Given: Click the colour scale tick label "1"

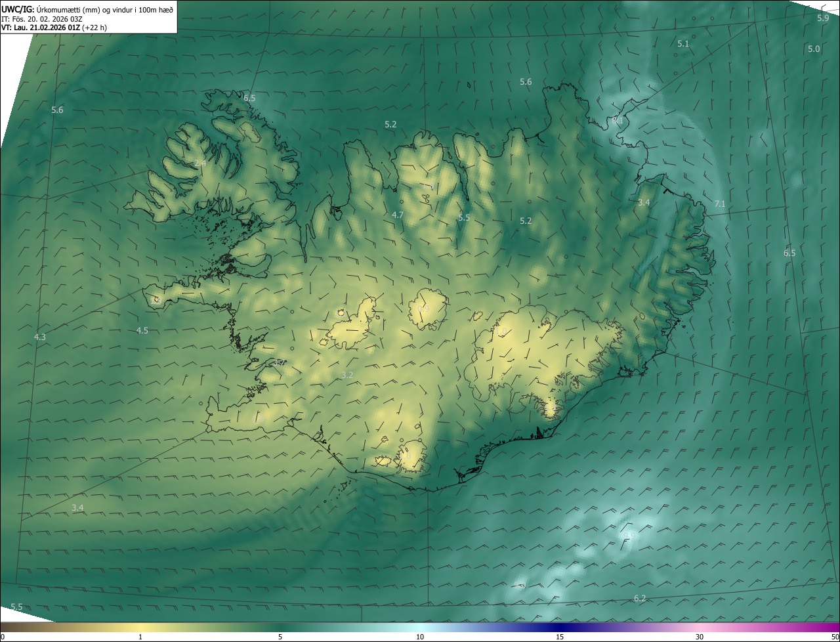Looking at the screenshot, I should tap(140, 637).
